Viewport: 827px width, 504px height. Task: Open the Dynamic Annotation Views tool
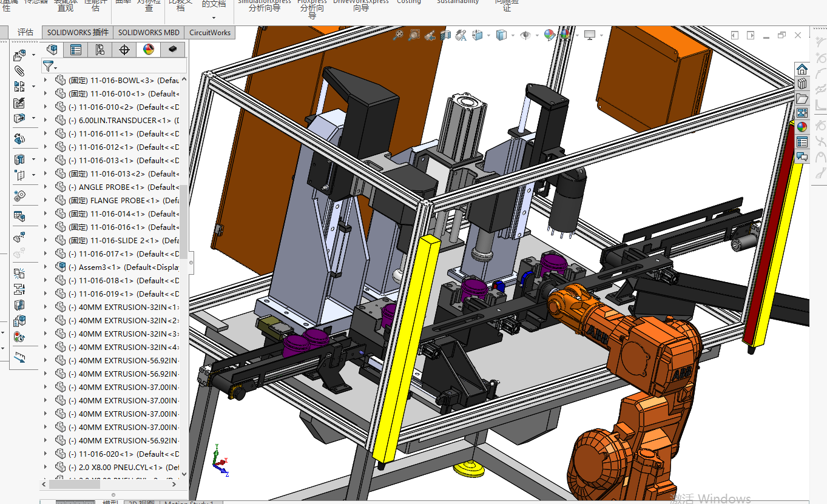click(461, 35)
